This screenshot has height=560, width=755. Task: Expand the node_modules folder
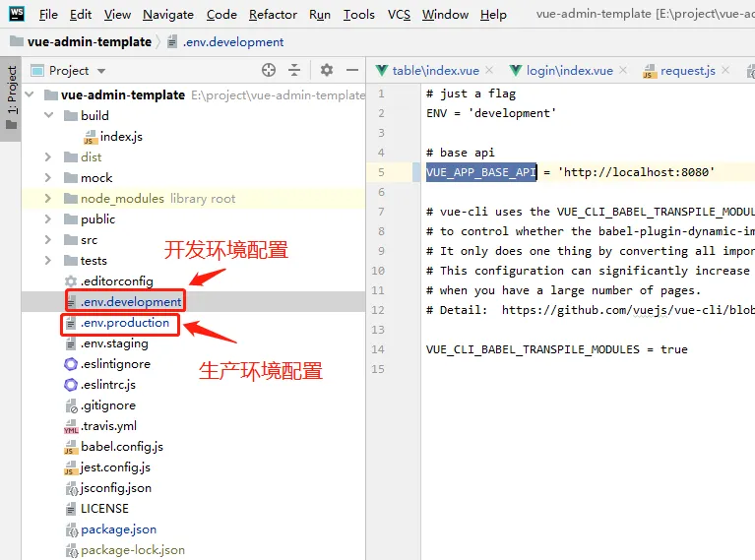point(48,199)
